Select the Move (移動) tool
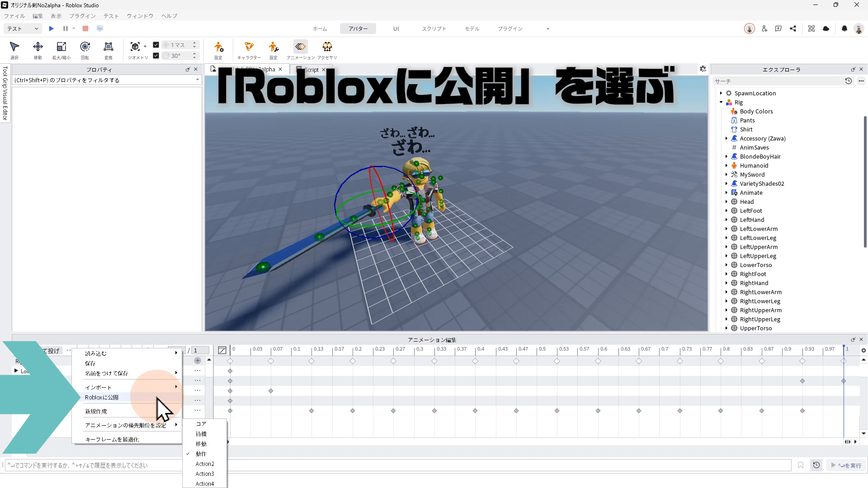868x488 pixels. tap(38, 50)
